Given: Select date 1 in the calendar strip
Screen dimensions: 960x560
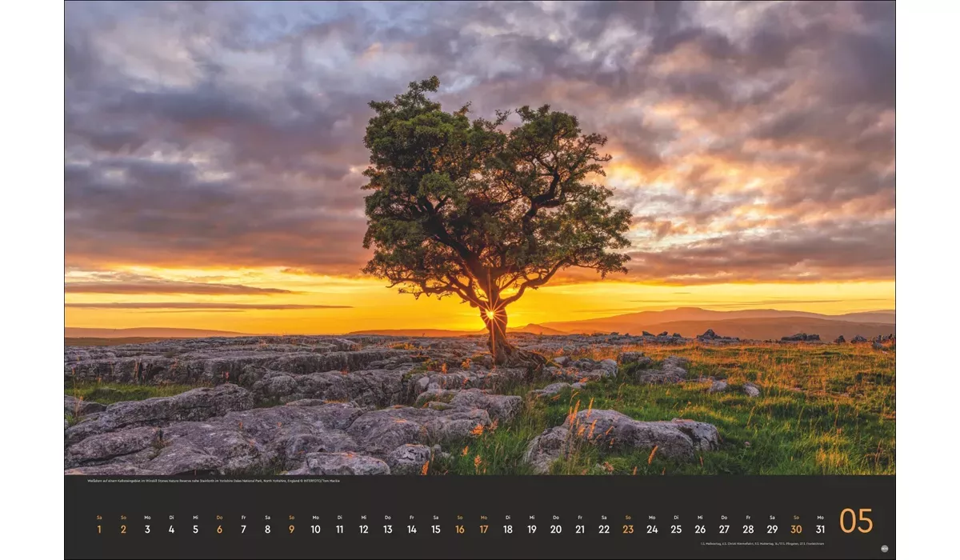Looking at the screenshot, I should point(99,529).
